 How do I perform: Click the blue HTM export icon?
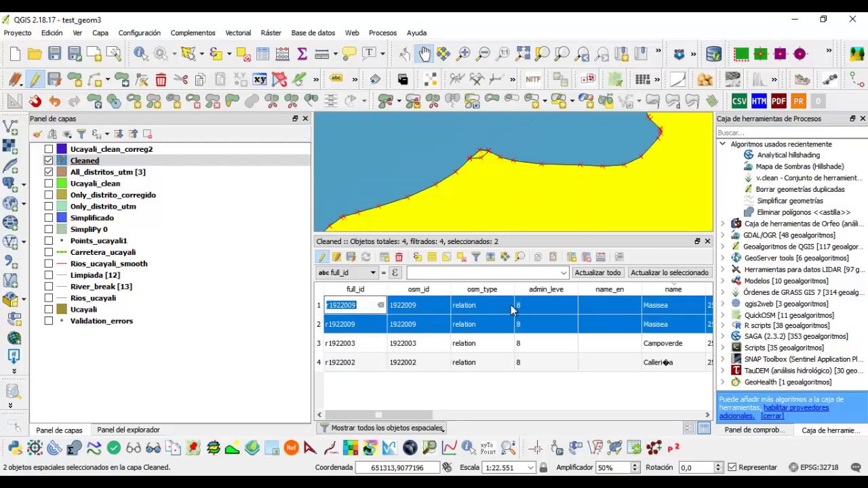click(759, 102)
